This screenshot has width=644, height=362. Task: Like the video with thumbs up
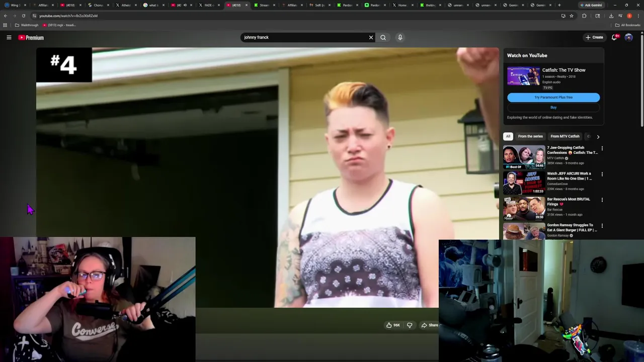pyautogui.click(x=393, y=325)
